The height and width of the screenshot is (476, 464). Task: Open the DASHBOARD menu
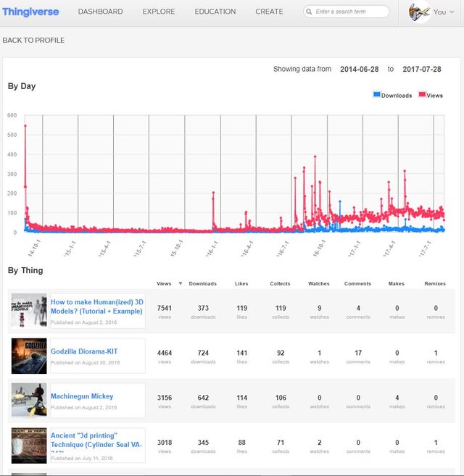101,12
